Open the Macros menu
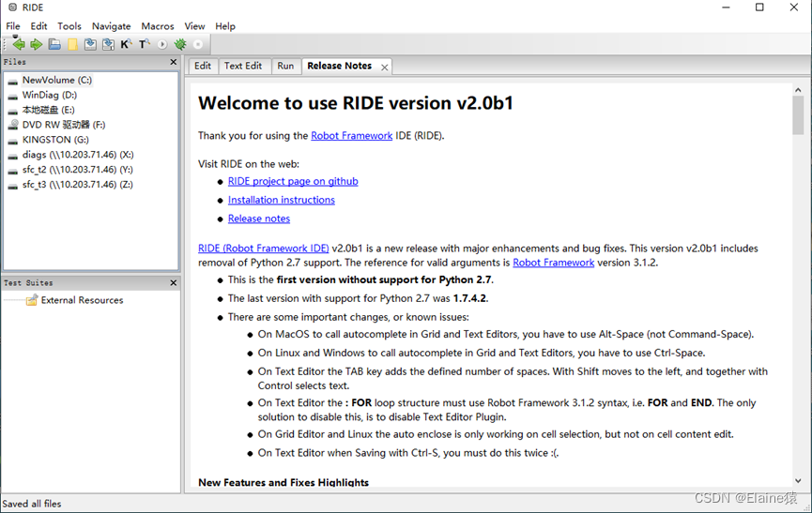The image size is (812, 513). [x=158, y=26]
